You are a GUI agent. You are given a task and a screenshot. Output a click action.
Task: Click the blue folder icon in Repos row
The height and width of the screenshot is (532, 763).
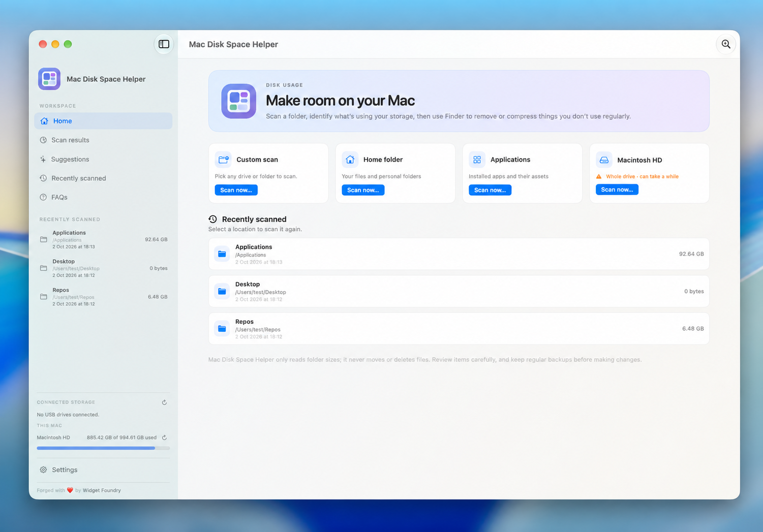[222, 329]
